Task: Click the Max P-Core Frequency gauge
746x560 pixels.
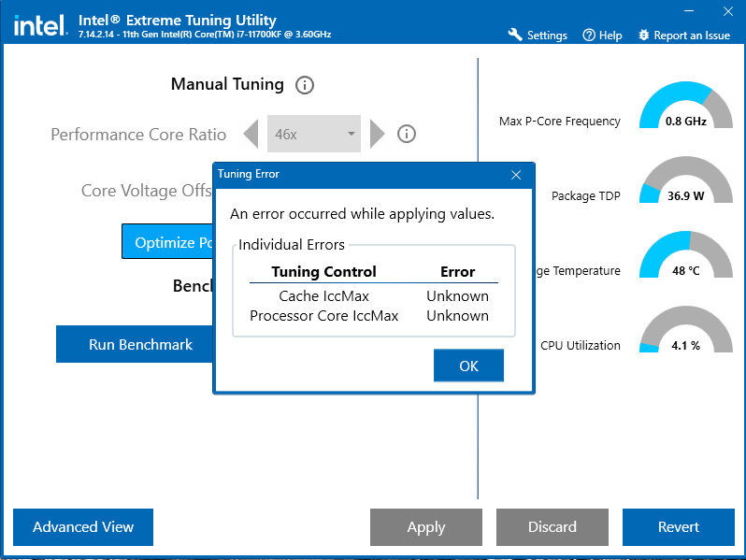Action: tap(685, 105)
